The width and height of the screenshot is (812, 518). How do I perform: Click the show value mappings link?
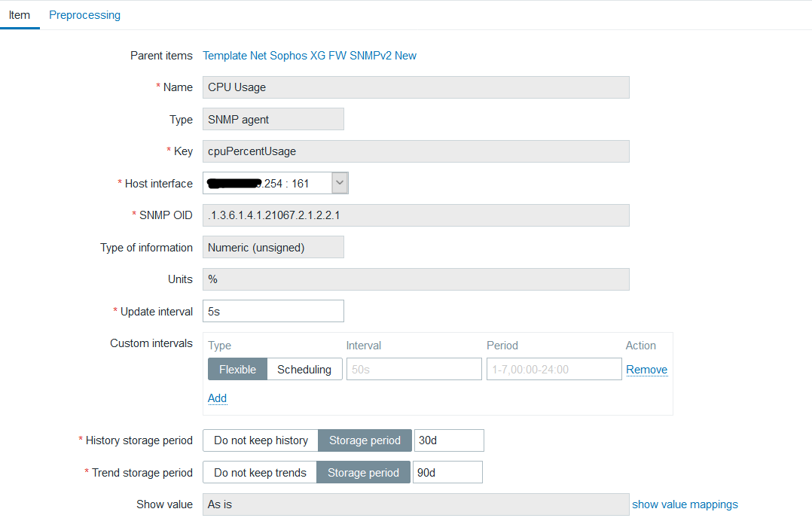(685, 504)
